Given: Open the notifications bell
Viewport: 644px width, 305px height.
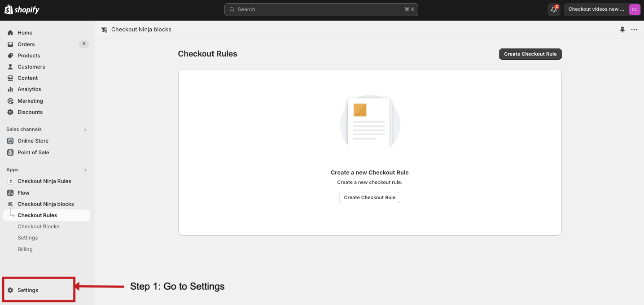Looking at the screenshot, I should pos(554,9).
